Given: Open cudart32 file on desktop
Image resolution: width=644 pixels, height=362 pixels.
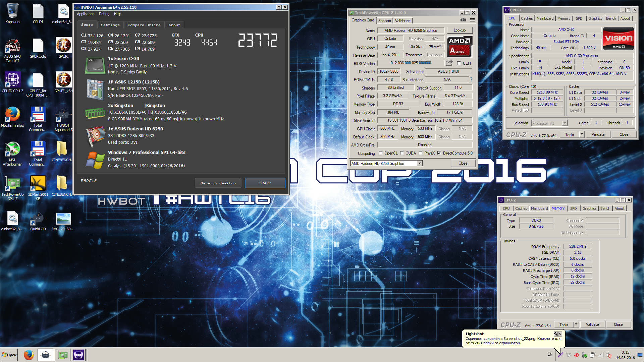Looking at the screenshot, I should pos(12,222).
